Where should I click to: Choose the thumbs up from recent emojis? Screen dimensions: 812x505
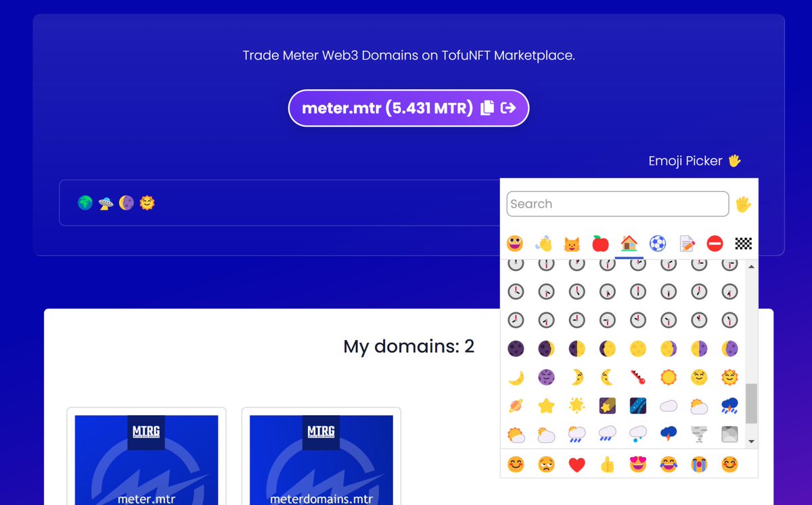(608, 465)
